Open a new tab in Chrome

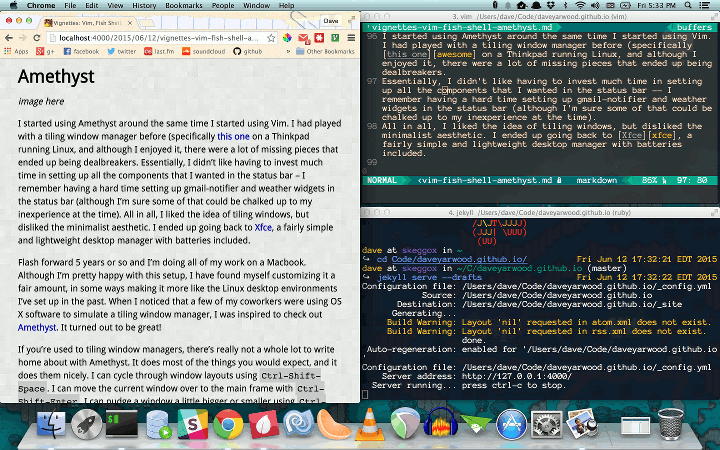147,22
